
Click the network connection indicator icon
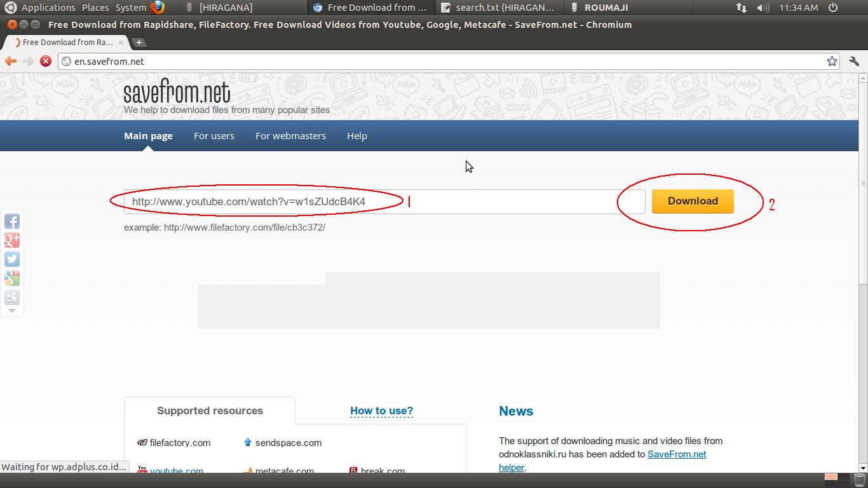[742, 8]
